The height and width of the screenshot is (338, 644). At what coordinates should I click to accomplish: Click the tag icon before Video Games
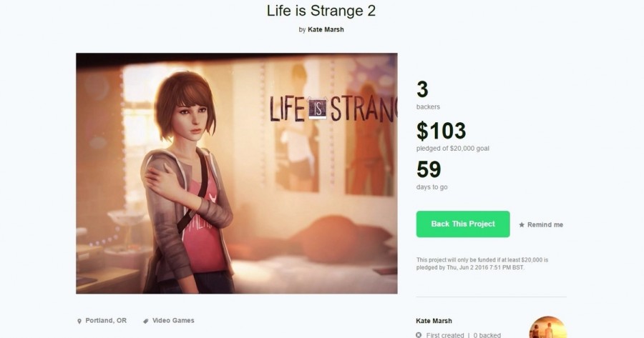click(x=146, y=321)
